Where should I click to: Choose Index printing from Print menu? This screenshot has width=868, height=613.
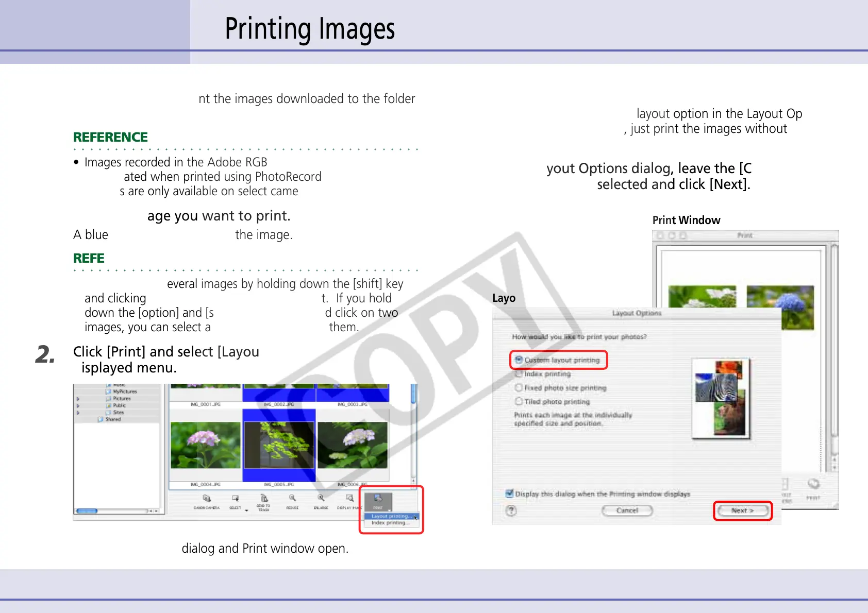point(391,523)
